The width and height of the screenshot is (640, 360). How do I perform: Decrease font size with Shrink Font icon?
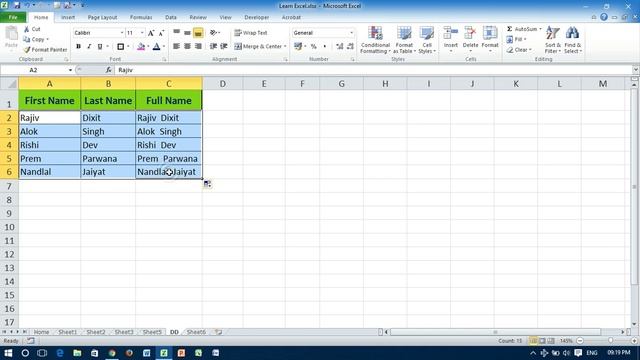(161, 33)
